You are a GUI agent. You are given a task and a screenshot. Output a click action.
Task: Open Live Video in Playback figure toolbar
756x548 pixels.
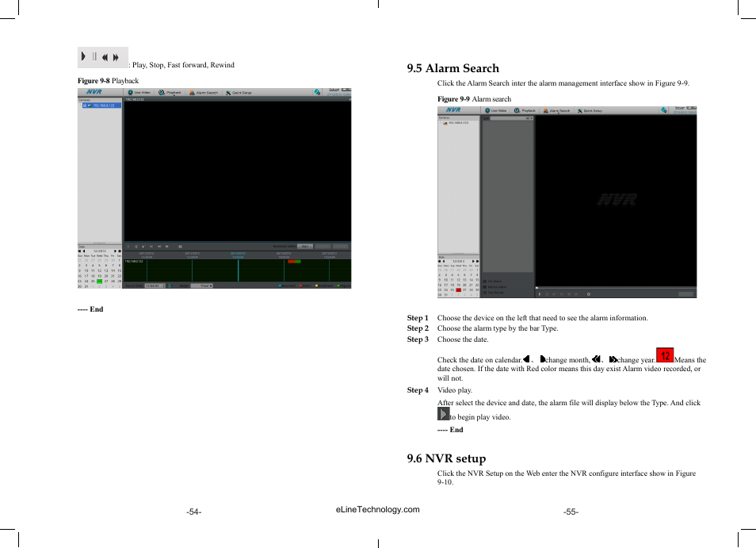(139, 92)
